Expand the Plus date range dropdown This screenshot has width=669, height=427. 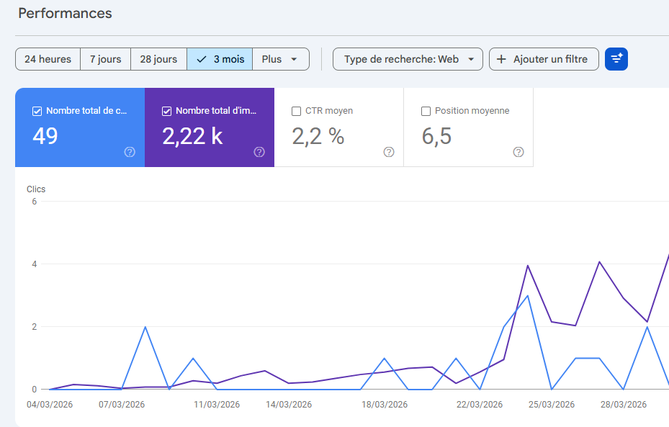(280, 59)
